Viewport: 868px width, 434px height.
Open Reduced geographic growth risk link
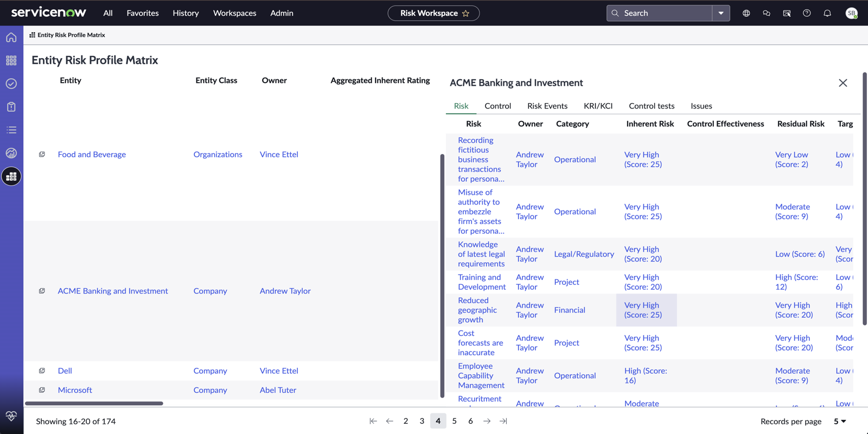[x=477, y=310]
